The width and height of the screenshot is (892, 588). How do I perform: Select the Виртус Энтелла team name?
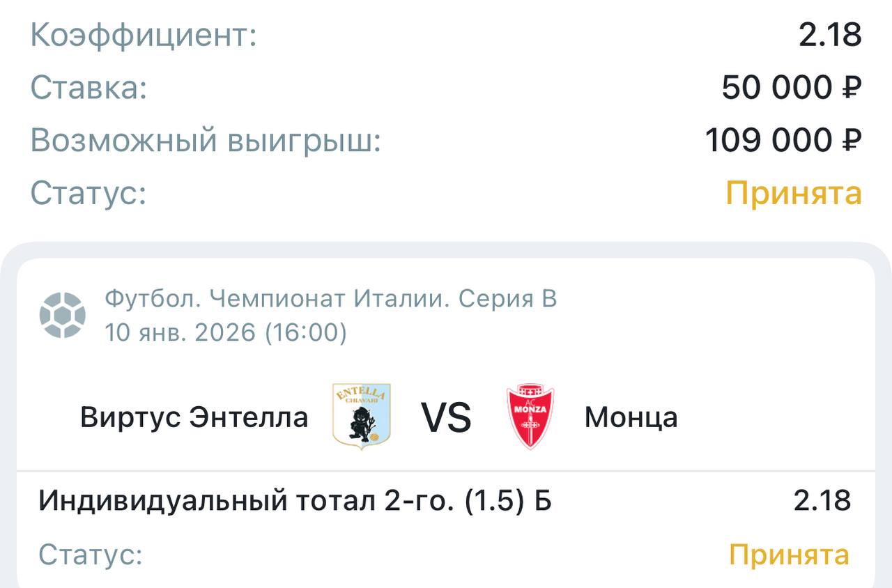tap(194, 417)
